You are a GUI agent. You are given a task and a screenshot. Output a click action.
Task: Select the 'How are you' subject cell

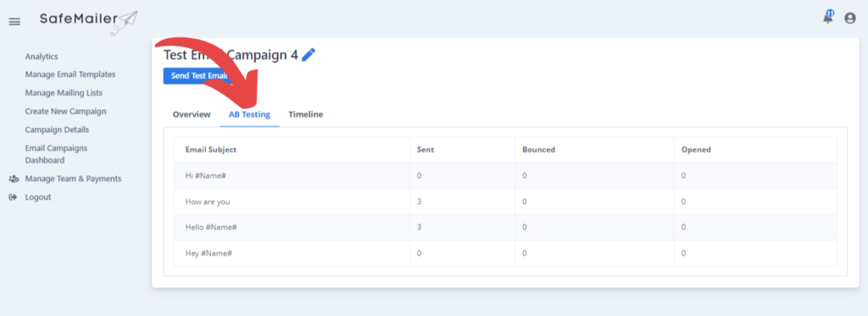tap(292, 202)
